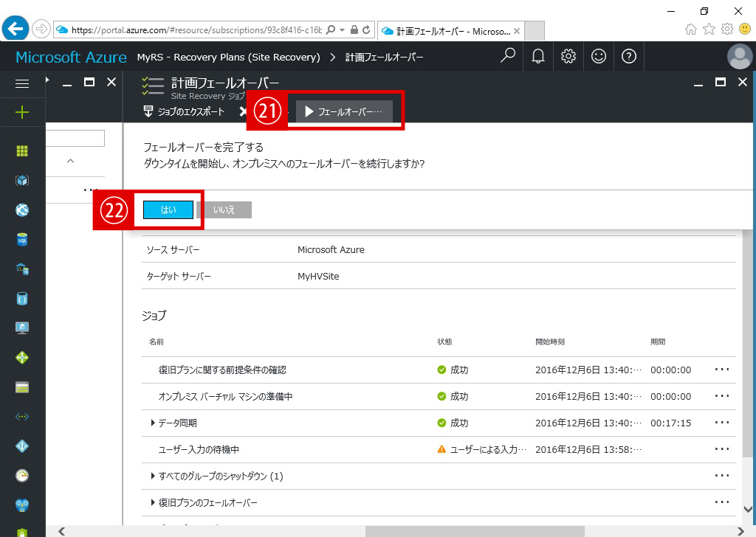Open the browser Favorites star icon
This screenshot has width=756, height=537.
click(709, 30)
